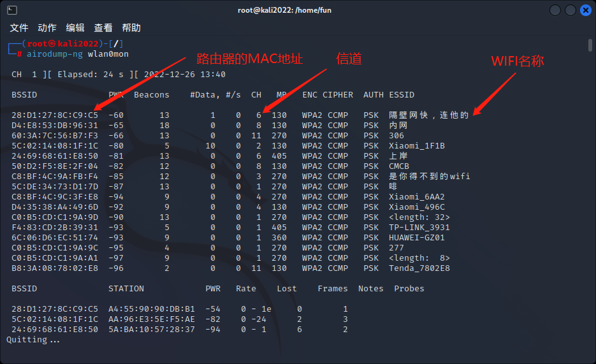
Task: Click BSSID C8:BF:4C:9C:3F:E8
Action: [55, 197]
